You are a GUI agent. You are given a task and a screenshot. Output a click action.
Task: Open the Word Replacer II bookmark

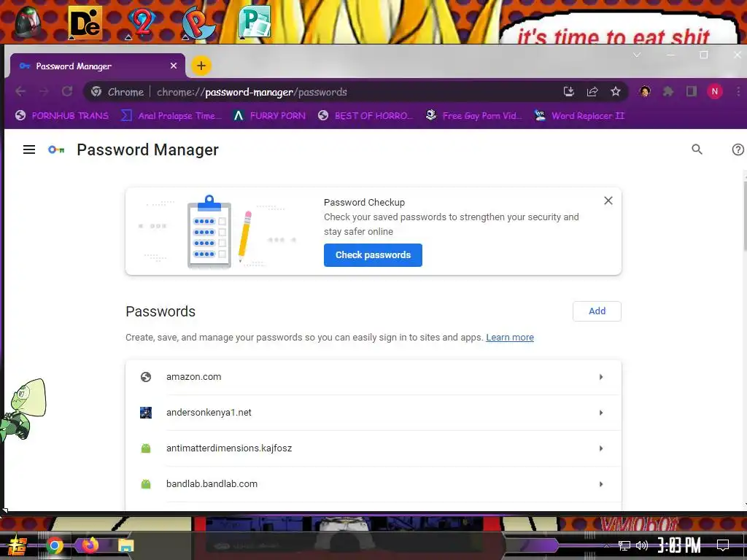[x=578, y=115]
